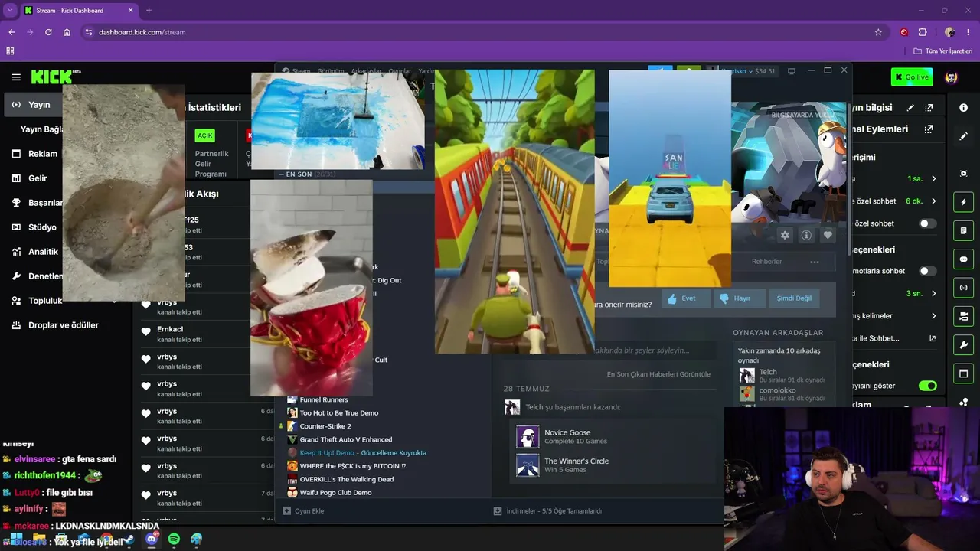Expand the 3 sn. option chevron
Viewport: 980px width, 551px height.
tap(933, 293)
